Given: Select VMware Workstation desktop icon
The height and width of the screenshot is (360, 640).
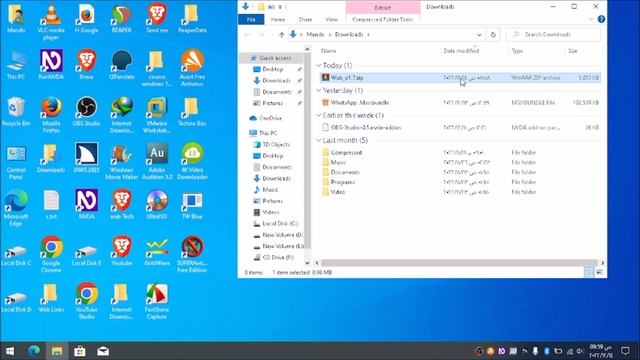Looking at the screenshot, I should coord(157,115).
